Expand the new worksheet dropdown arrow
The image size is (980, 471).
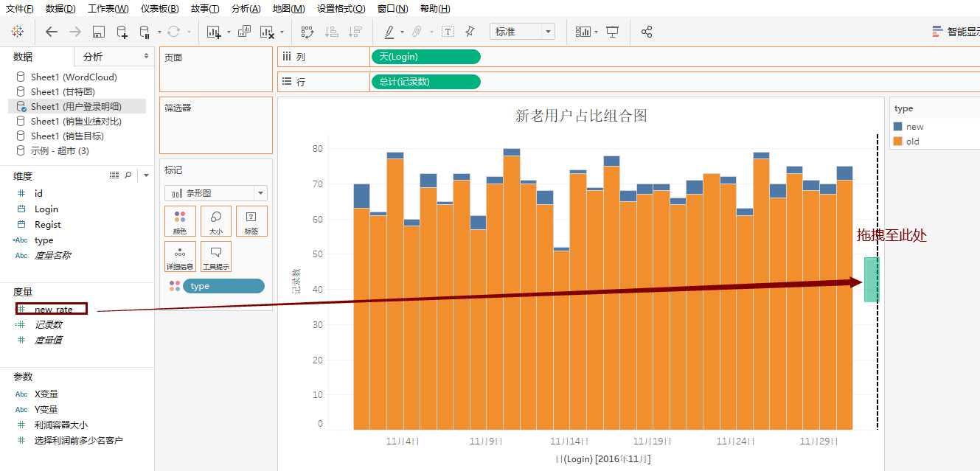tap(229, 32)
